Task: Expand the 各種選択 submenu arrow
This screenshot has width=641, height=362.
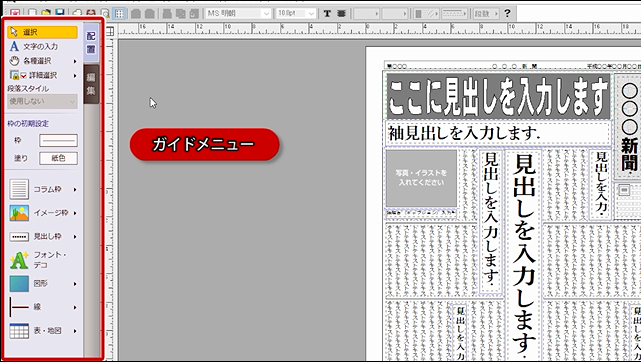Action: tap(75, 61)
